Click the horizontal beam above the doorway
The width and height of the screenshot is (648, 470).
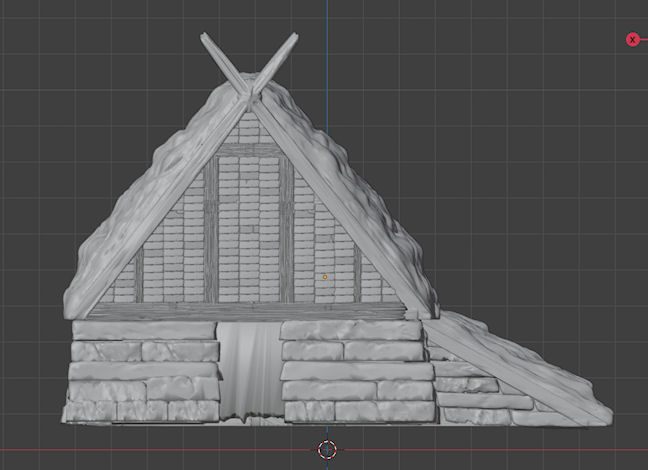pos(249,311)
